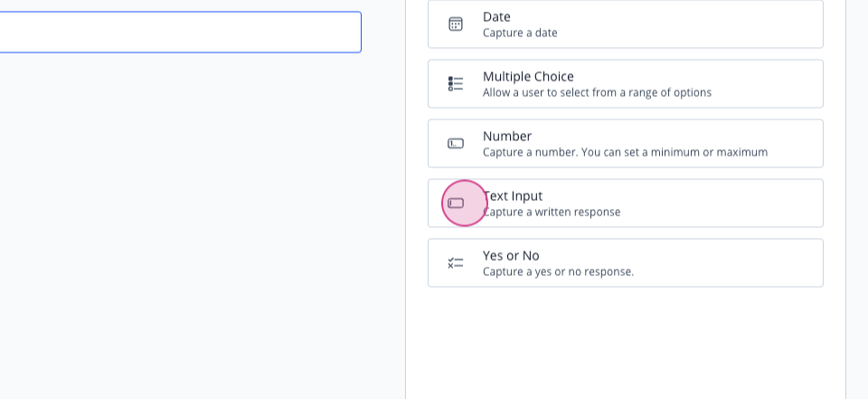The height and width of the screenshot is (399, 868).
Task: Click the list icon on Multiple Choice card
Action: (x=456, y=83)
